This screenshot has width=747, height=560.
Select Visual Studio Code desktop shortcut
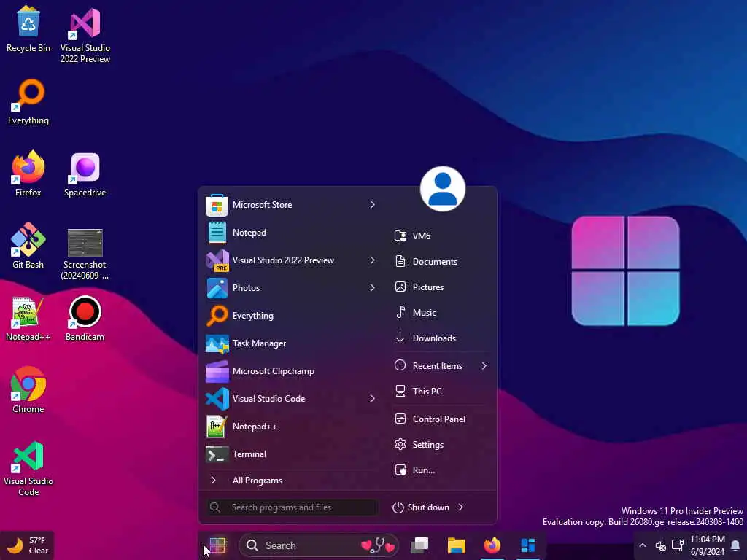pos(28,469)
